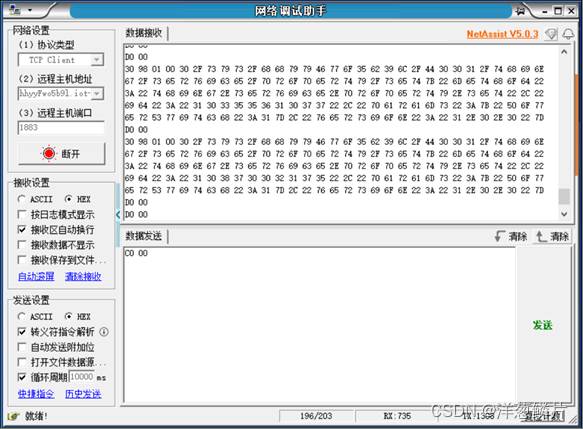Enable 按日志模式显示 checkbox
This screenshot has width=583, height=429.
tap(22, 214)
